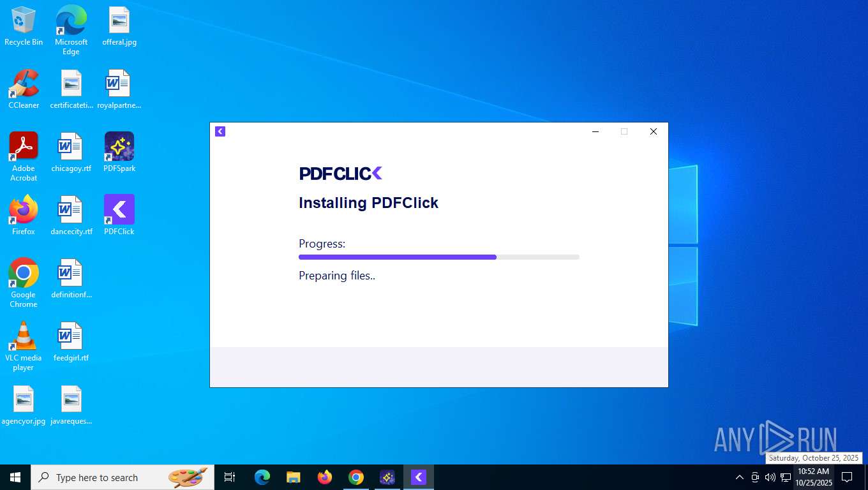Open Task View from the taskbar
This screenshot has height=490, width=868.
pyautogui.click(x=230, y=477)
